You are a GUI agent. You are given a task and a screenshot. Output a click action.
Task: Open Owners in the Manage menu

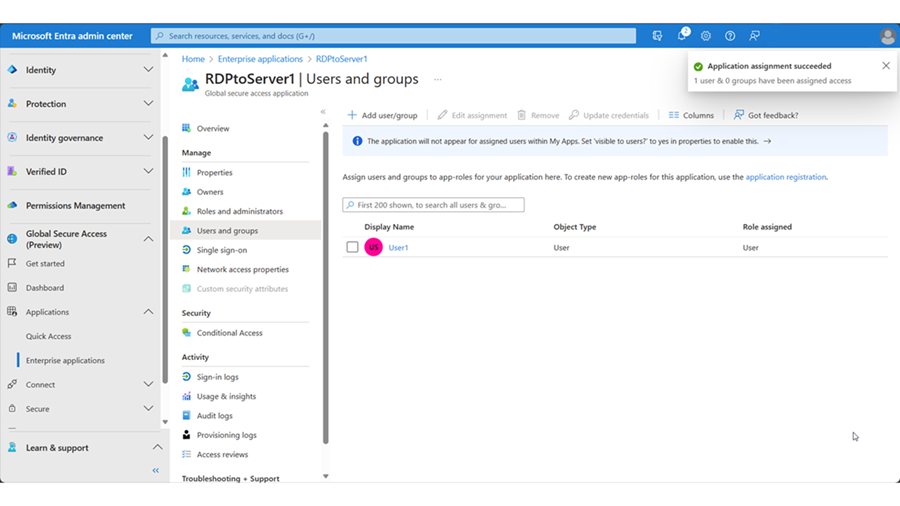click(210, 192)
